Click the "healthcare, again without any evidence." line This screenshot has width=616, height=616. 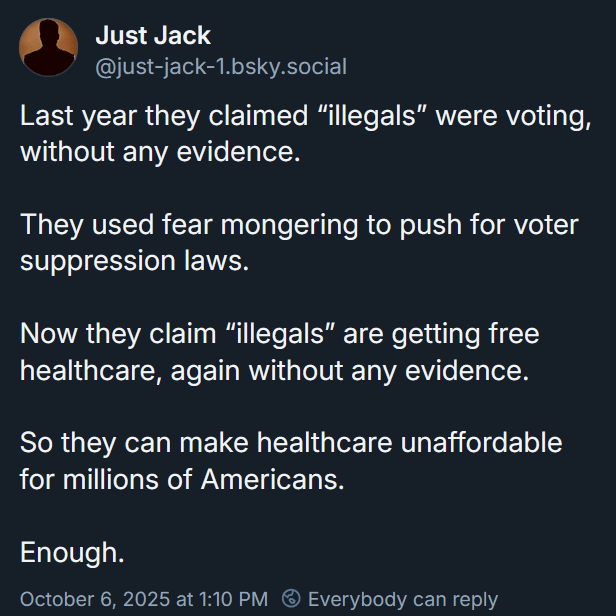[x=272, y=370]
